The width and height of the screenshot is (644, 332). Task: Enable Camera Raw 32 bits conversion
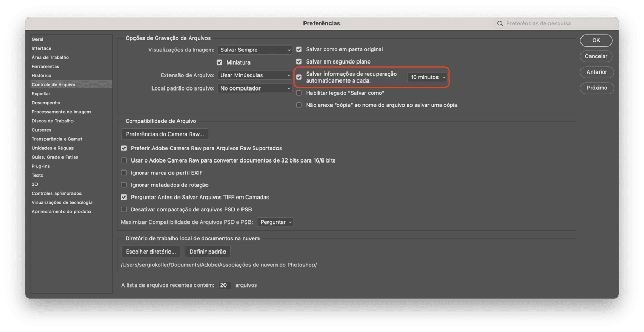(124, 160)
